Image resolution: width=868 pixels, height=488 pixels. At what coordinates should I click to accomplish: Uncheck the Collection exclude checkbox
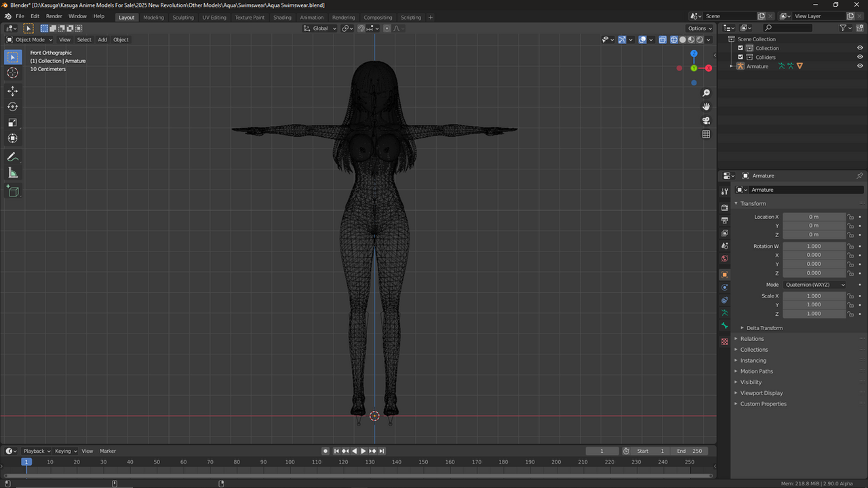741,48
